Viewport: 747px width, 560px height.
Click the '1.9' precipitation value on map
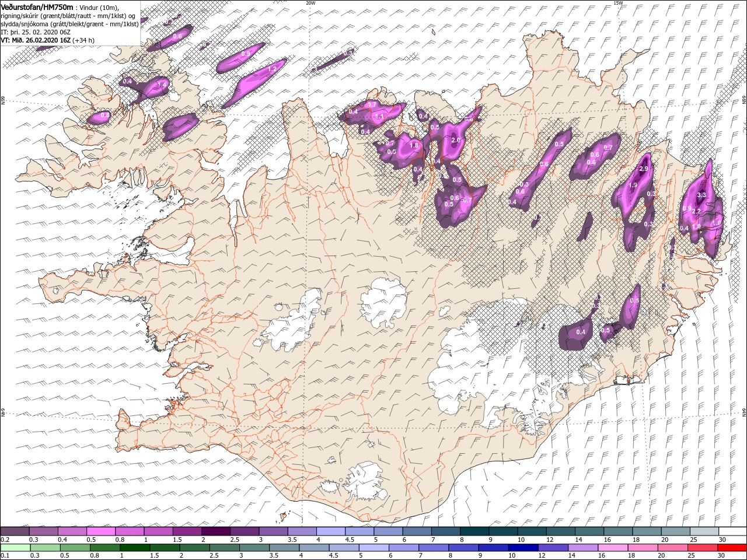(632, 185)
